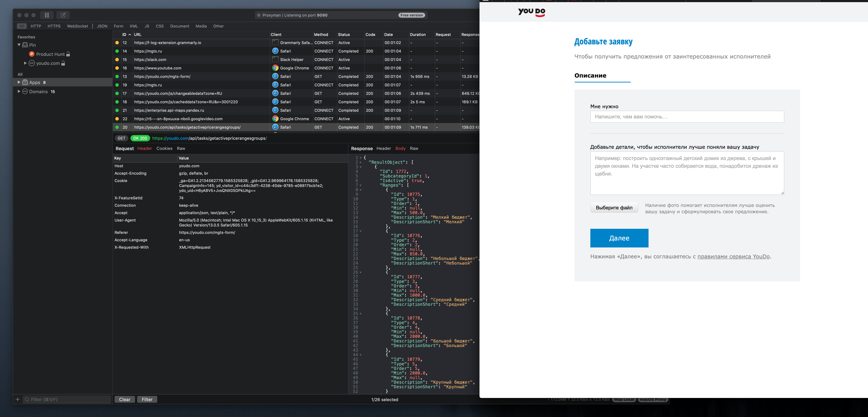This screenshot has width=868, height=417.
Task: Switch to request Cookies tab
Action: (164, 149)
